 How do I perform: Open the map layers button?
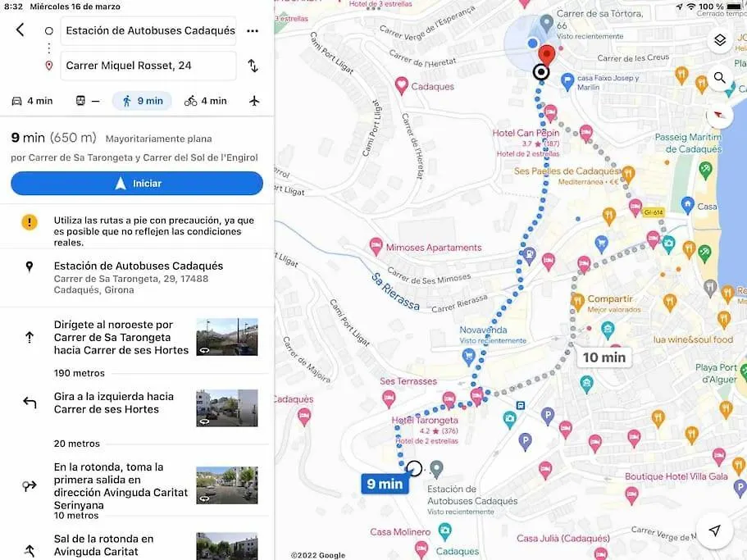tap(720, 40)
